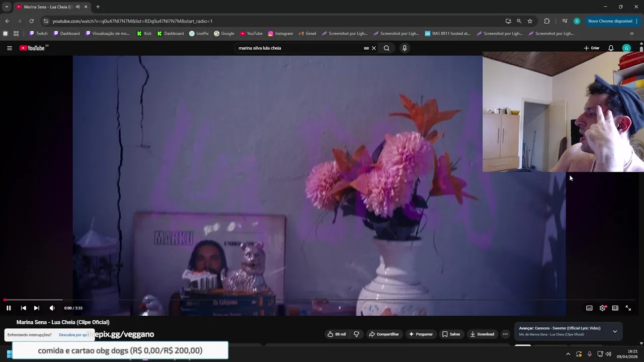
Task: Like the video with 88 mil
Action: 337,334
